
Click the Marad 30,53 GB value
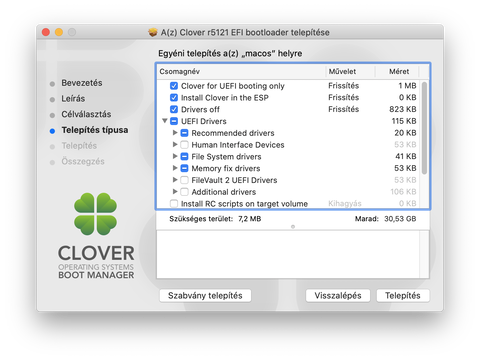coord(400,219)
